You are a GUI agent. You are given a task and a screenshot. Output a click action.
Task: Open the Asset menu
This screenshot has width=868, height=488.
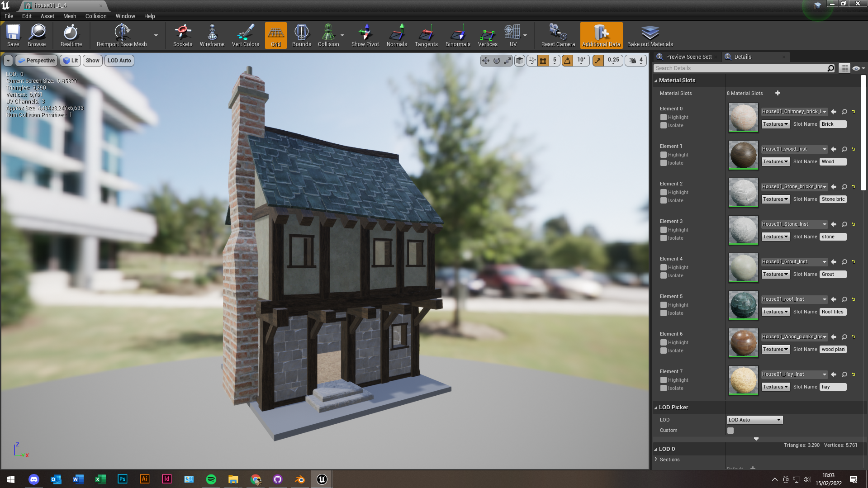point(47,16)
